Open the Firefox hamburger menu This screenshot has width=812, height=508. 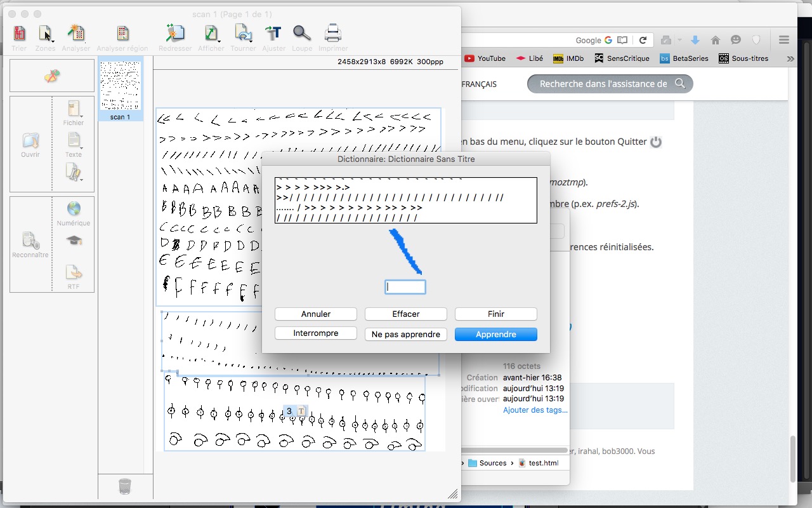(783, 40)
